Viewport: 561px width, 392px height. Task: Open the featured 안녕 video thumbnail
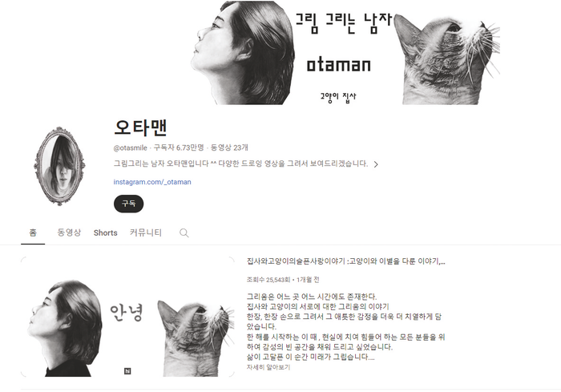pos(127,317)
